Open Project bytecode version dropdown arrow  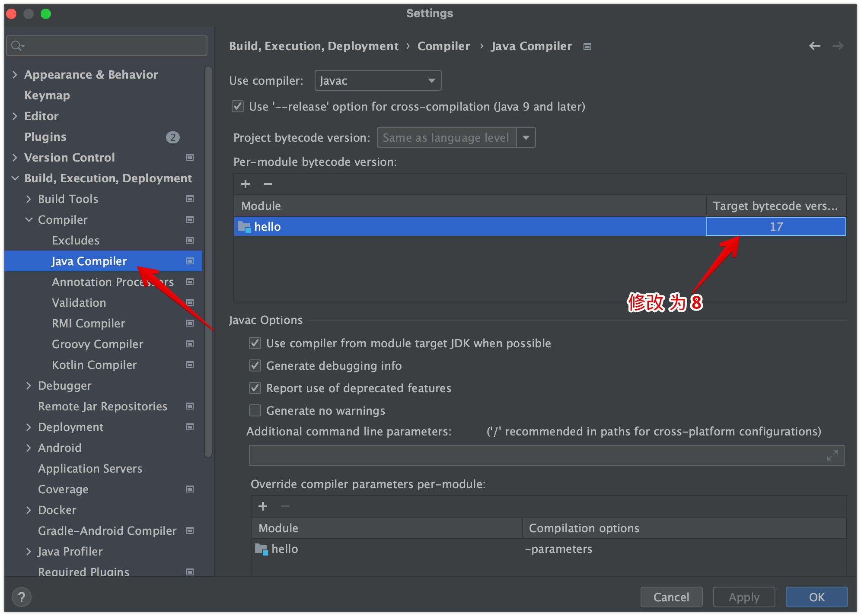[x=526, y=138]
